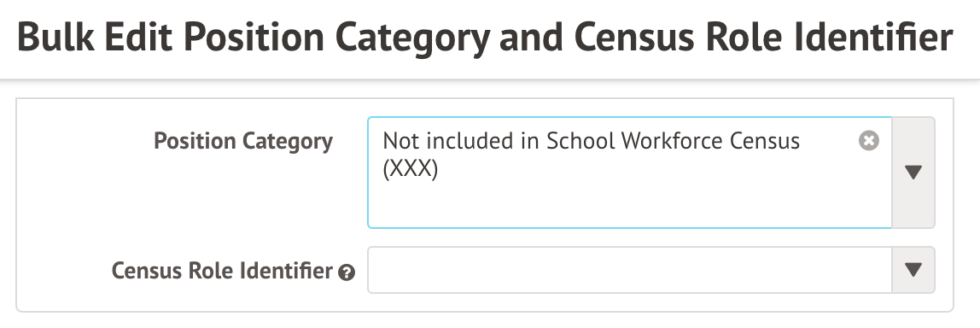This screenshot has width=980, height=328.
Task: Show help for Census Role Identifier
Action: tap(347, 272)
